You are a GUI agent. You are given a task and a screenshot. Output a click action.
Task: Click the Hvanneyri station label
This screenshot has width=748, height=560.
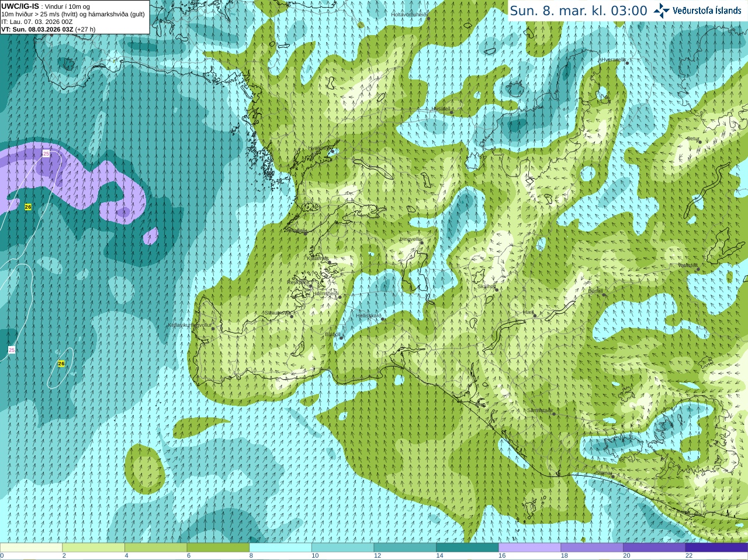320,148
